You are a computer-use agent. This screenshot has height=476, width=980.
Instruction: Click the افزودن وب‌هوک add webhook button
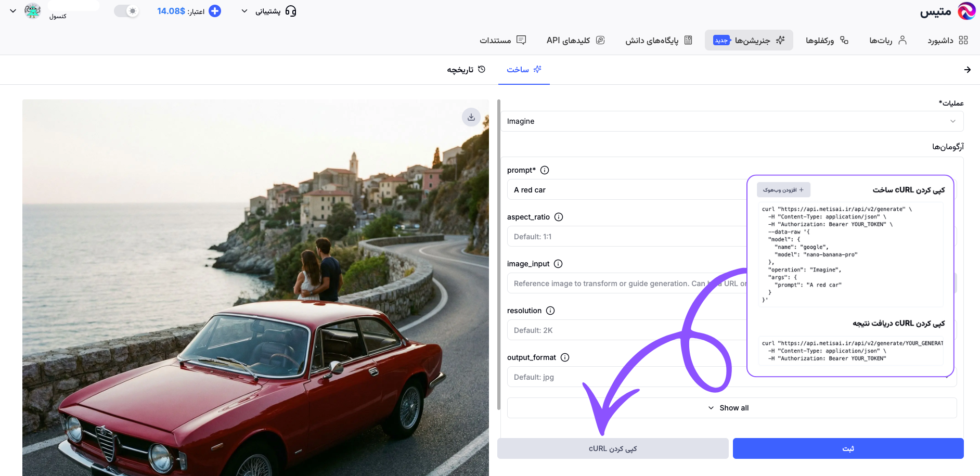783,190
